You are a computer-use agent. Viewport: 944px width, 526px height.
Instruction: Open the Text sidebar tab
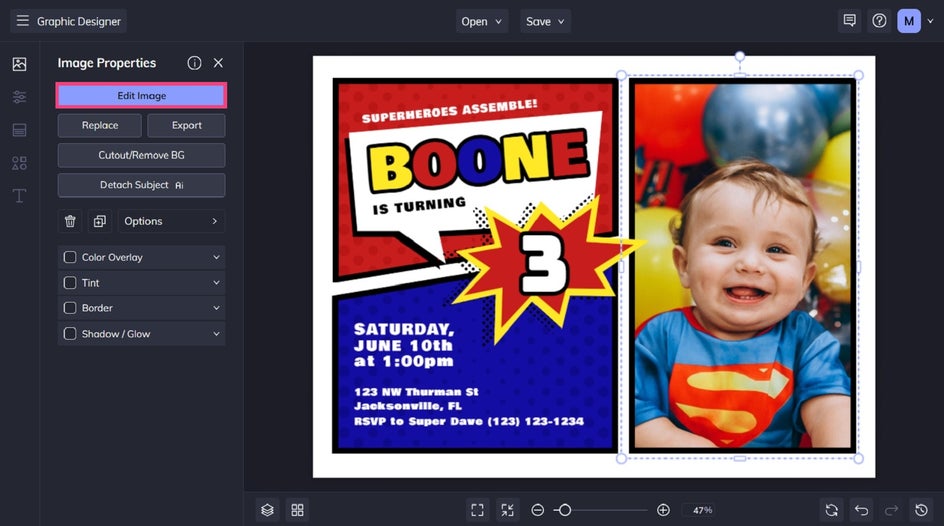tap(19, 196)
